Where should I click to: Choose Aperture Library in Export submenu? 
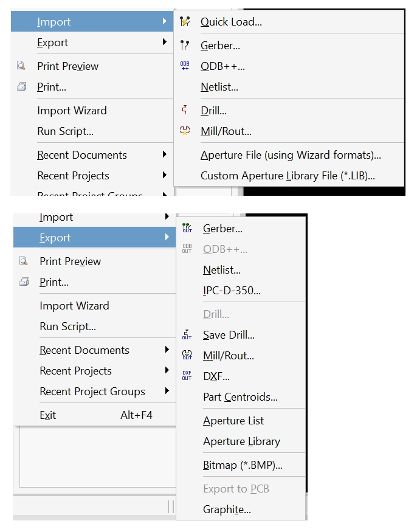(241, 441)
